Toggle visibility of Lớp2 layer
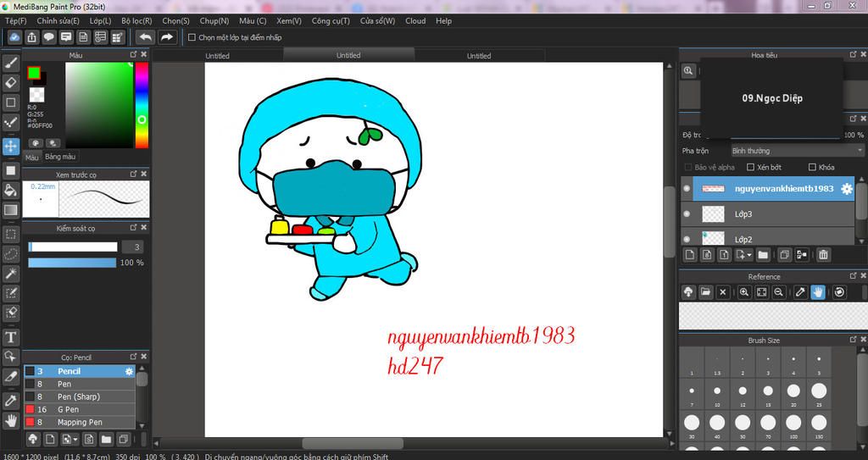The image size is (868, 460). coord(687,239)
